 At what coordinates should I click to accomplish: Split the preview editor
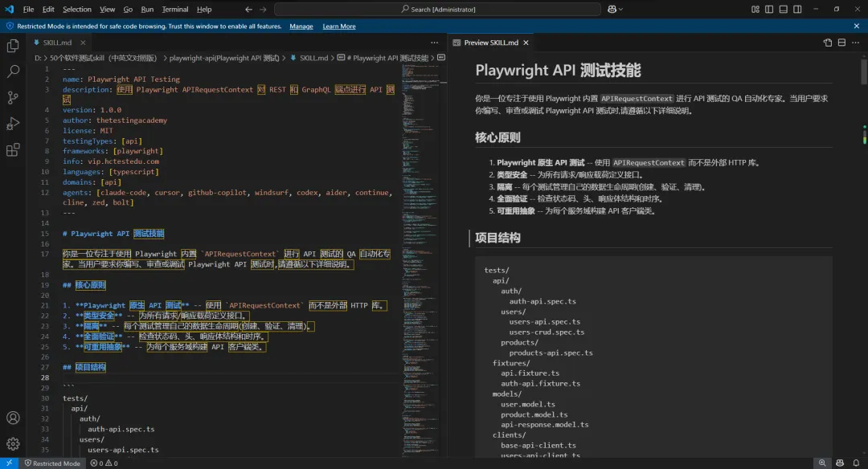841,43
